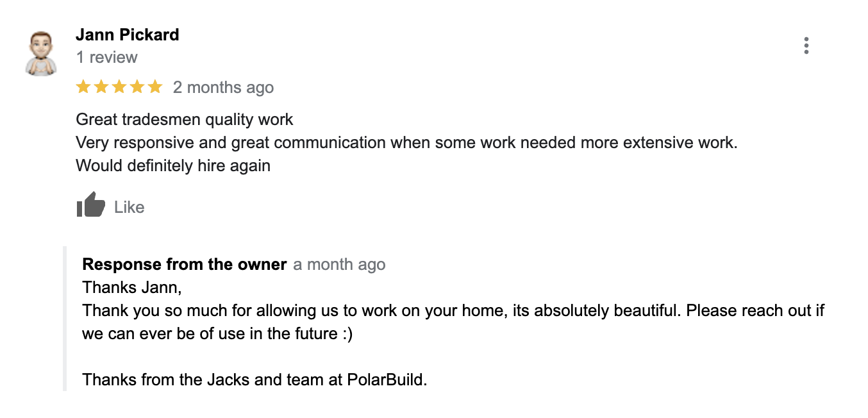Click the "Thanks Jann," greeting in the reply

132,287
